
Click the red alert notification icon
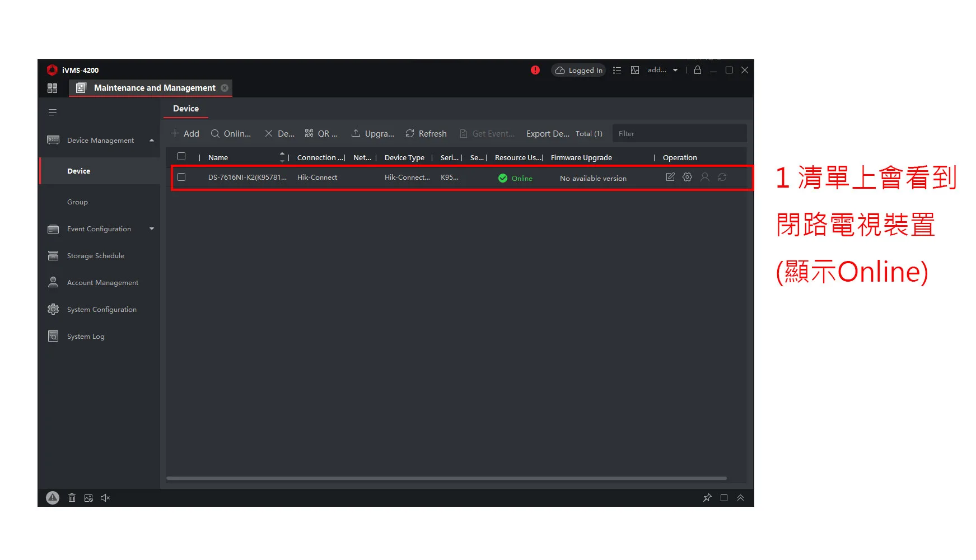click(x=535, y=70)
